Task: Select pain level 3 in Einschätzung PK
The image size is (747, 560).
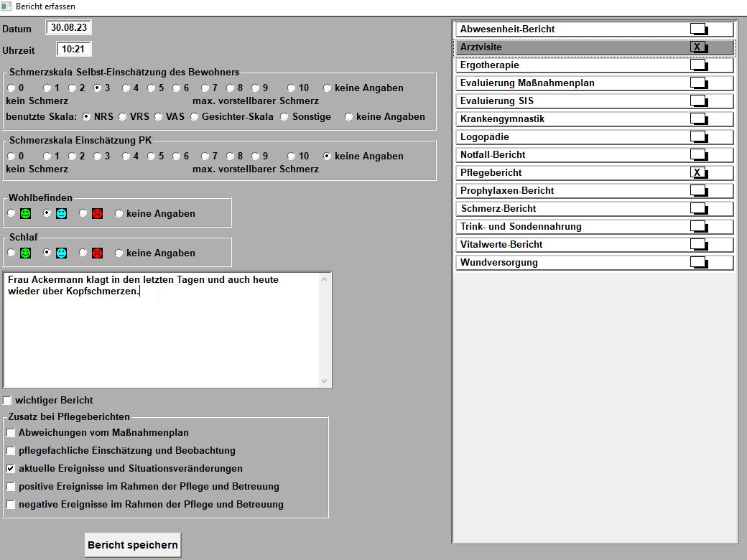Action: pos(97,157)
